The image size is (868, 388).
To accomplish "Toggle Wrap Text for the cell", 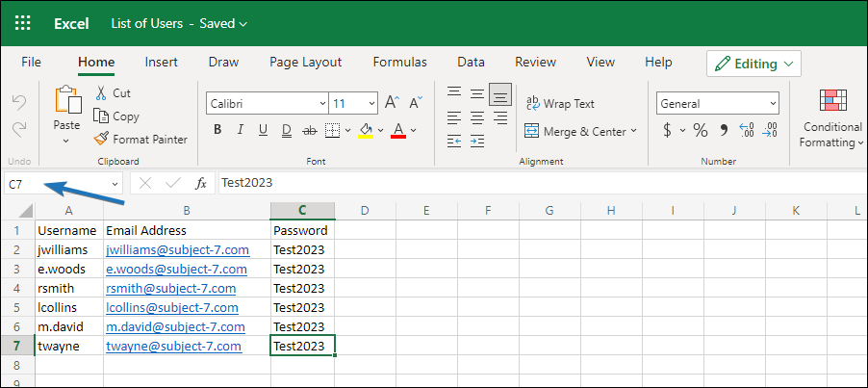I will 560,103.
